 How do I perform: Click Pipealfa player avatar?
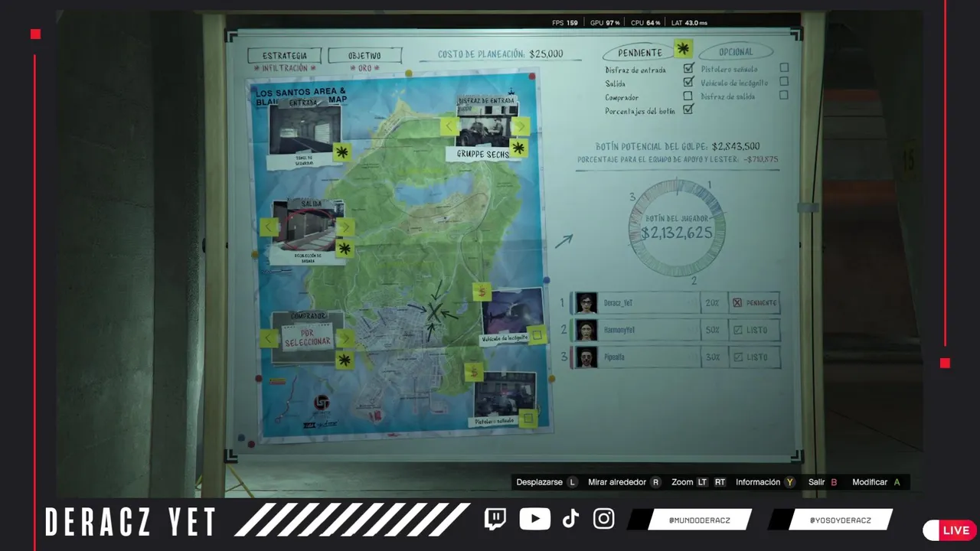click(586, 357)
